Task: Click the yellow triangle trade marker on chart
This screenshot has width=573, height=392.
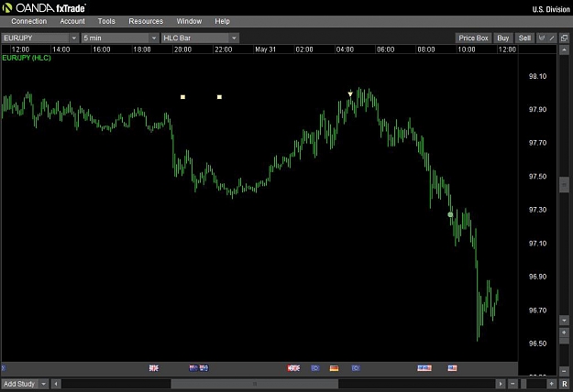Action: tap(350, 93)
